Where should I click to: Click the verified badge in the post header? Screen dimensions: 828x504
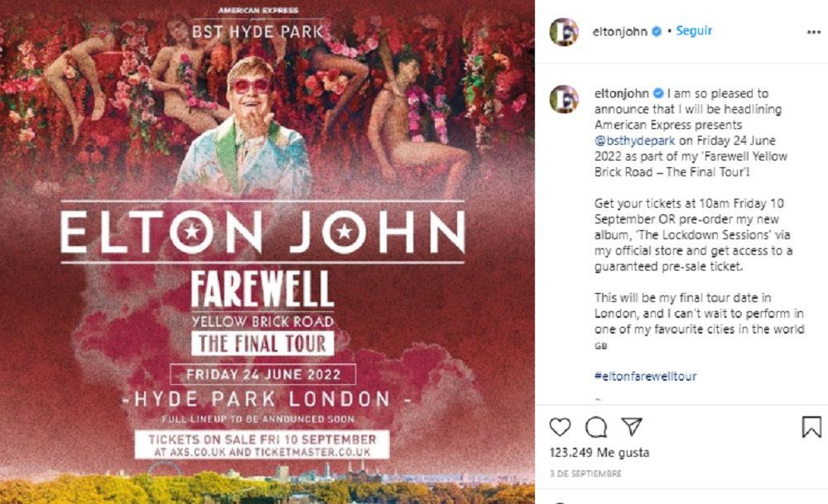click(658, 31)
